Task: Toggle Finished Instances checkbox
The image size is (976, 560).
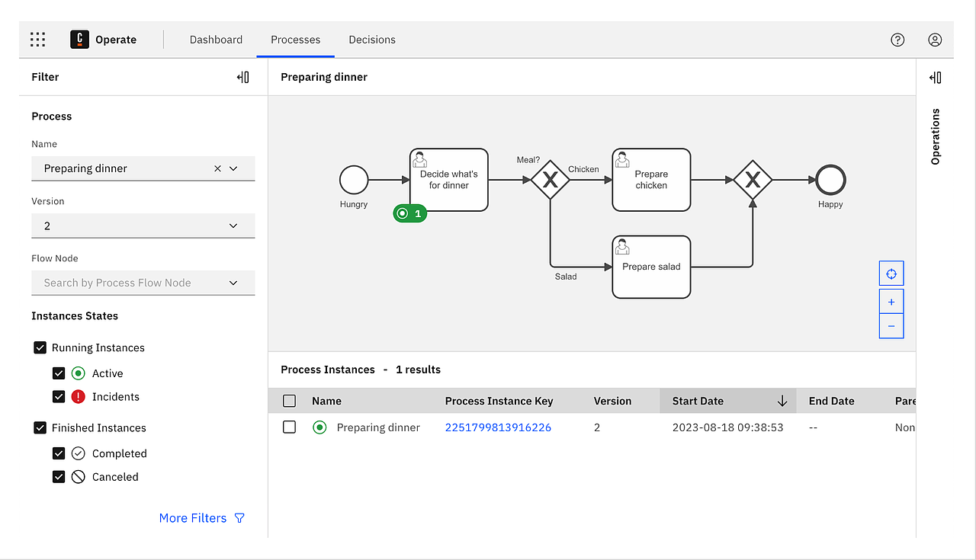Action: click(40, 427)
